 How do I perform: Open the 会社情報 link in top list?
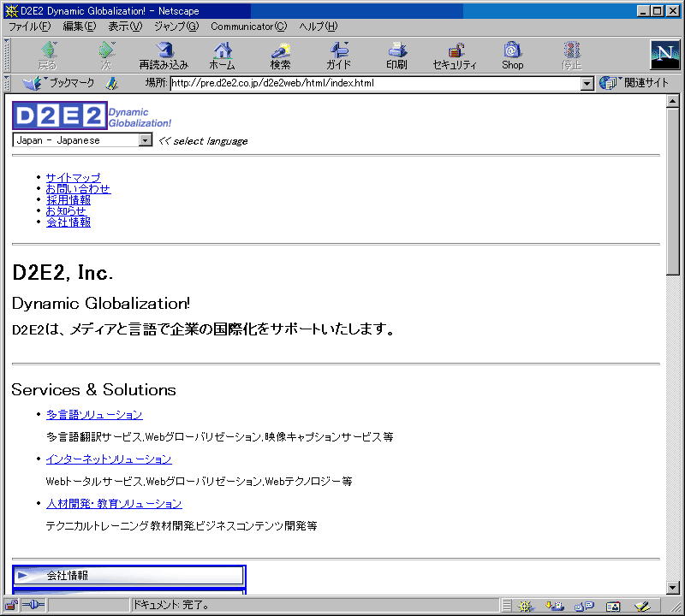(x=68, y=222)
